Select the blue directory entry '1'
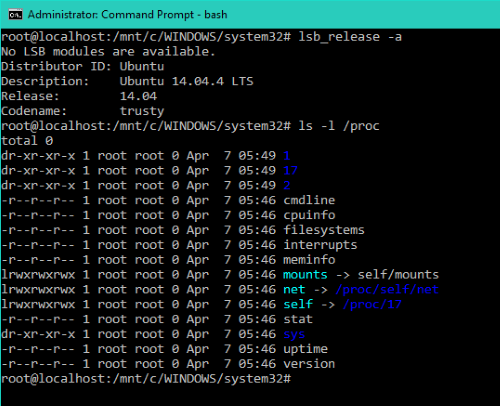Screen dimensions: 500x406 pyautogui.click(x=287, y=156)
